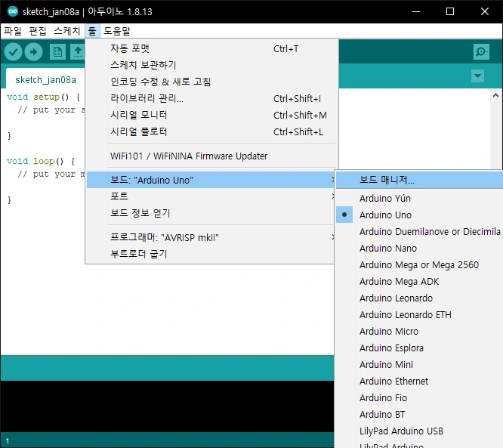Select Arduino BT board
The width and height of the screenshot is (503, 448).
[x=419, y=415]
